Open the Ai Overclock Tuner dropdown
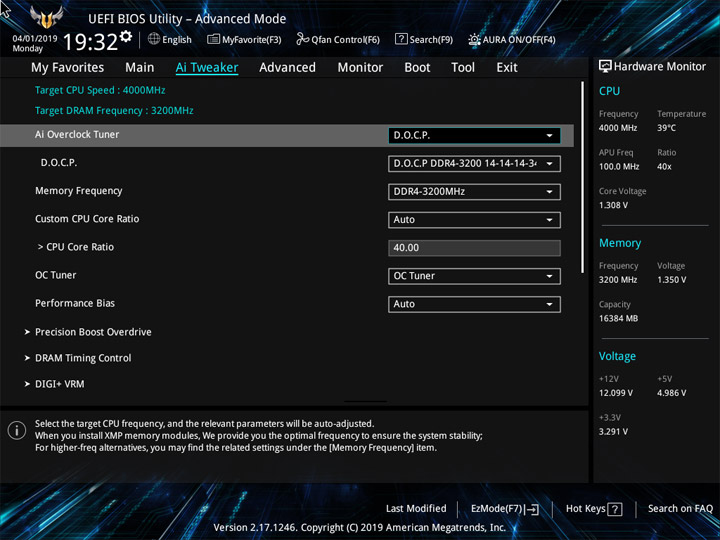720x540 pixels. 474,135
